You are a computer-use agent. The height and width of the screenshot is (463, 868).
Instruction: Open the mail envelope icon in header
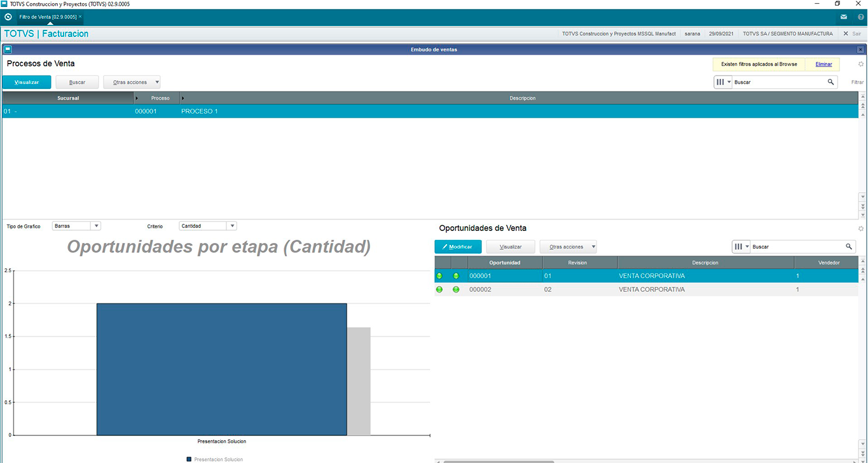(843, 17)
